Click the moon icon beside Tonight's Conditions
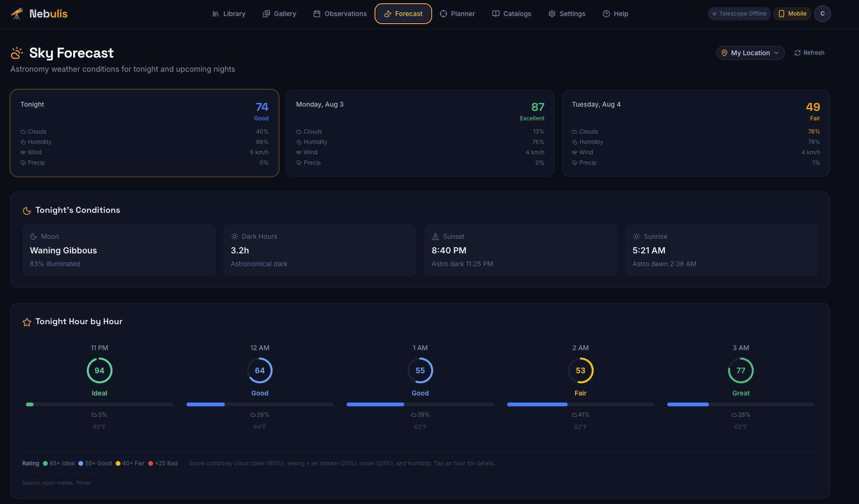The image size is (859, 504). tap(27, 210)
